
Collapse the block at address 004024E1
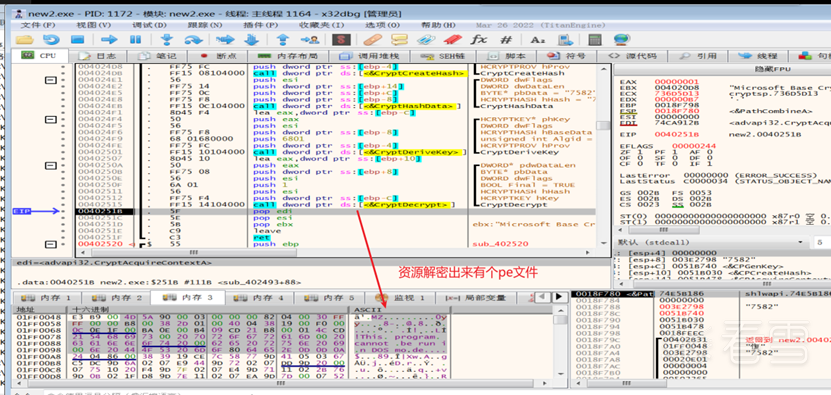click(x=51, y=80)
